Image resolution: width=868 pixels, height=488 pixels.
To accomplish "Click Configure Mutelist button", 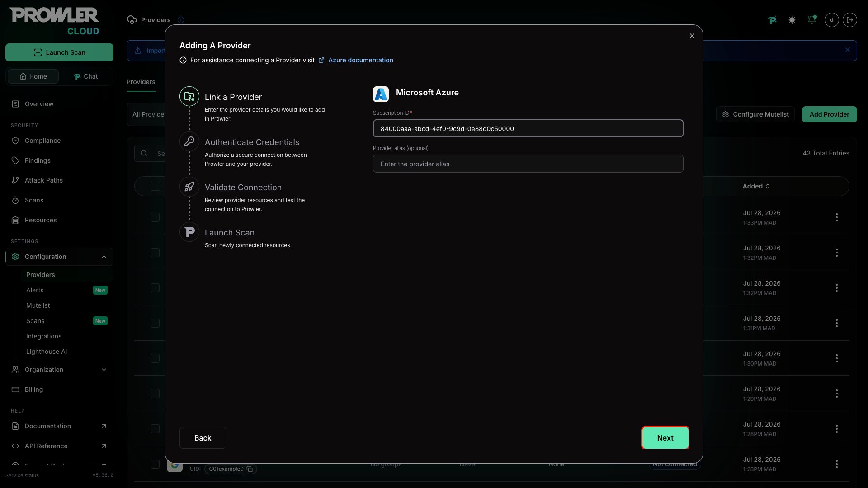I will 755,114.
